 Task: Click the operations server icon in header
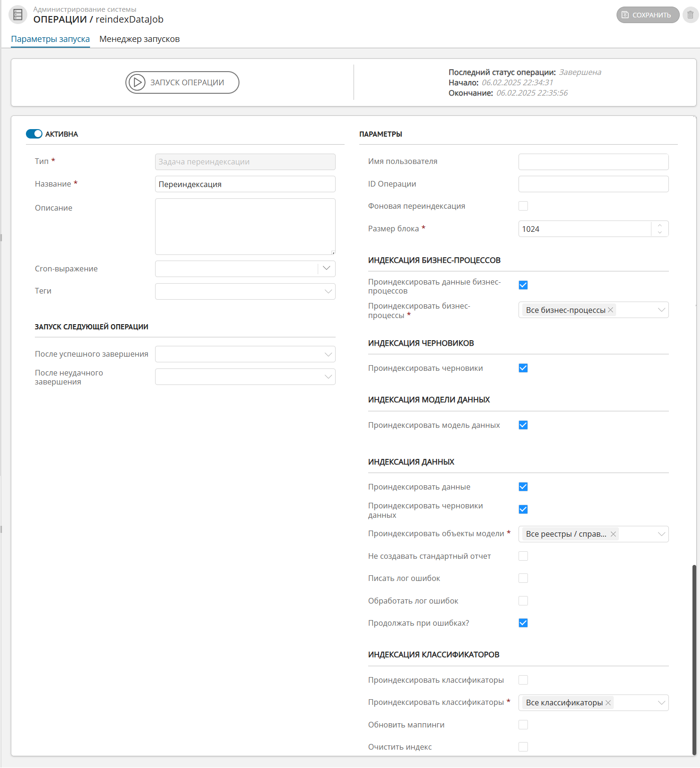click(x=18, y=15)
